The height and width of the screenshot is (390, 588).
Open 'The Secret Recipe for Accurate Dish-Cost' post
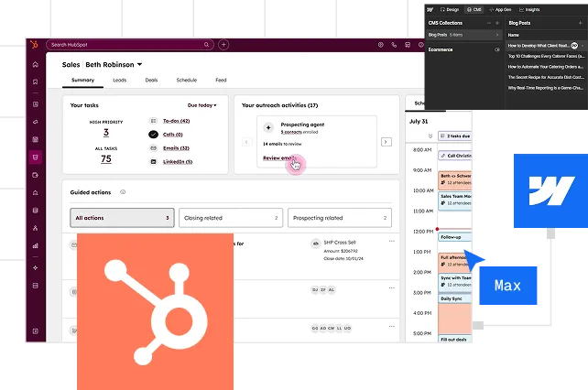(546, 77)
